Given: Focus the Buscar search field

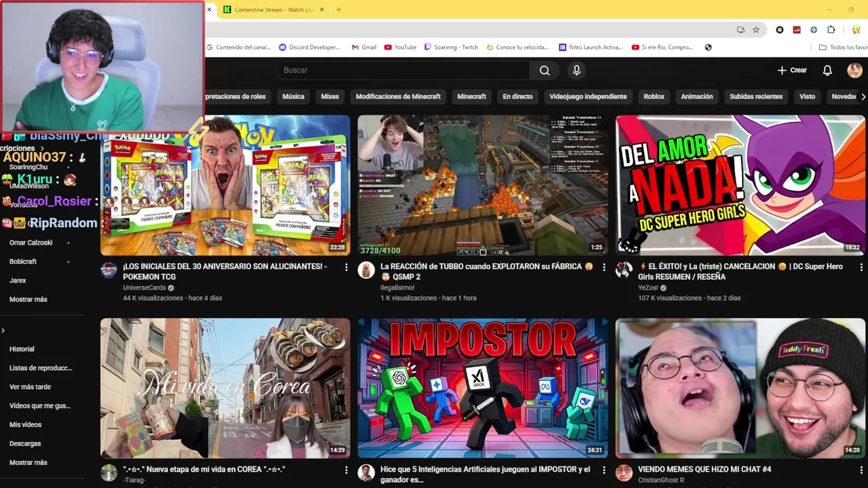Looking at the screenshot, I should point(403,70).
